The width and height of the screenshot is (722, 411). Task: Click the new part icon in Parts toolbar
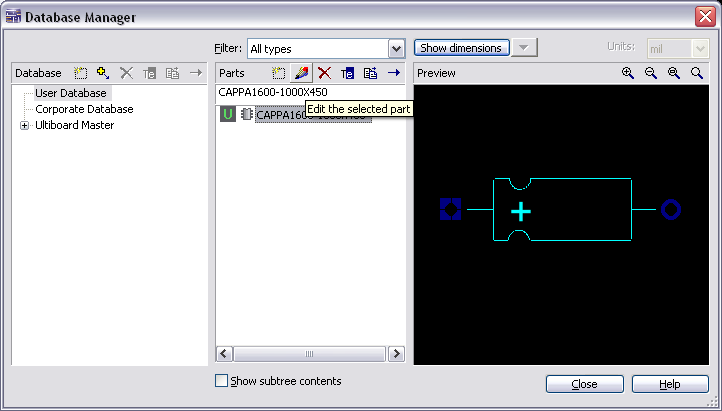279,73
